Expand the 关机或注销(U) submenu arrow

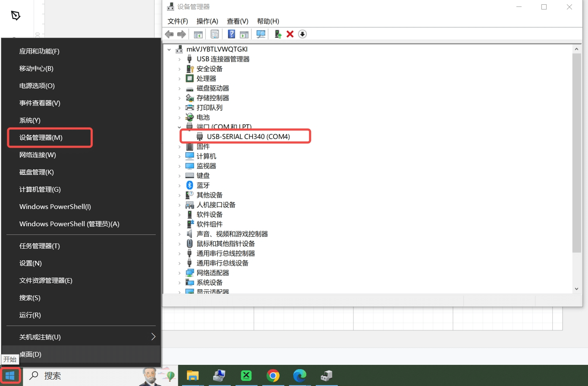(x=153, y=337)
